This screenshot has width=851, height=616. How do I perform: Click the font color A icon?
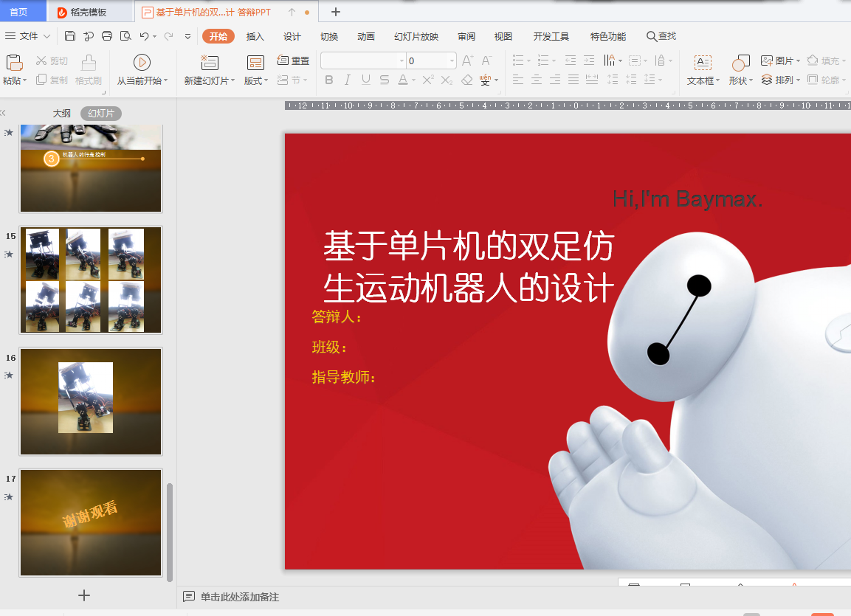coord(403,80)
